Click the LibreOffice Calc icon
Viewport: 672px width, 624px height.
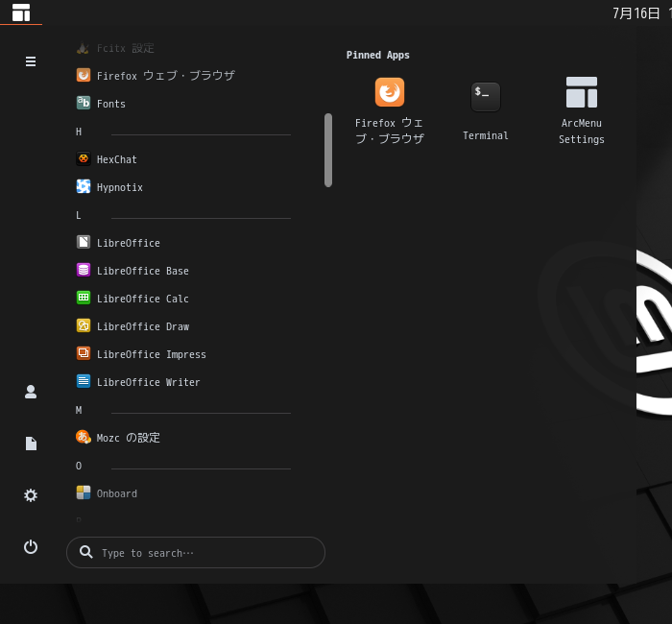pyautogui.click(x=84, y=298)
